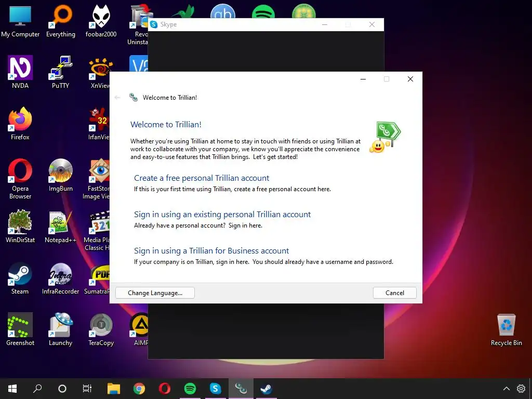Viewport: 532px width, 399px height.
Task: Click the Trillian logo beside wizard title
Action: (134, 97)
